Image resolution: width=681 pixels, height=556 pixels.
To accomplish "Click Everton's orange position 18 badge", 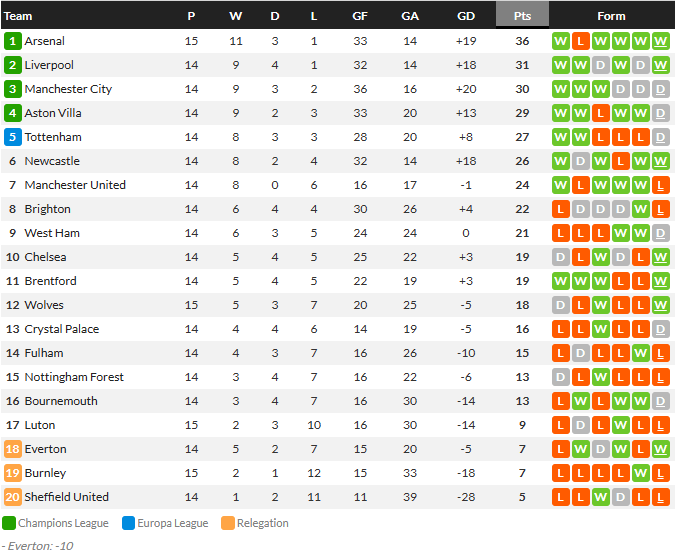I will click(12, 449).
